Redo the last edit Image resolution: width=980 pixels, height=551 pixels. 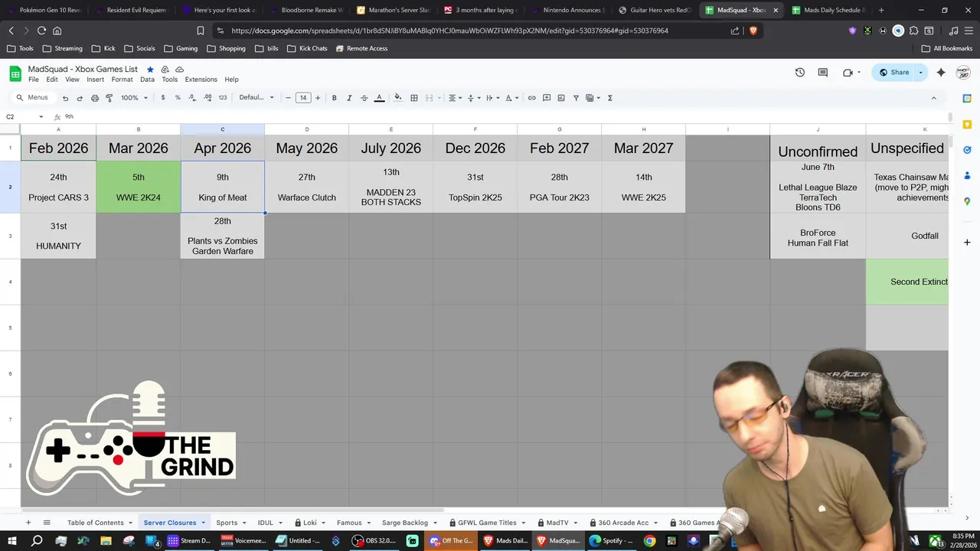[x=80, y=98]
